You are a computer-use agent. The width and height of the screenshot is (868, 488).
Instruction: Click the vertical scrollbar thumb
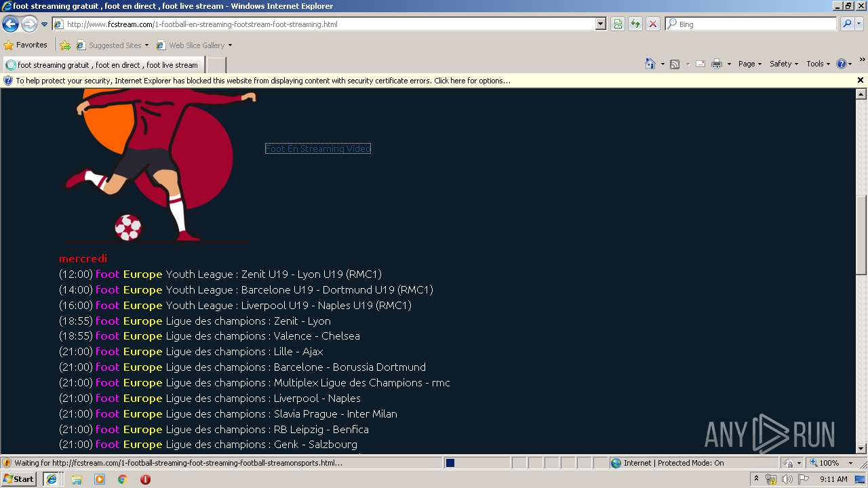tap(861, 234)
